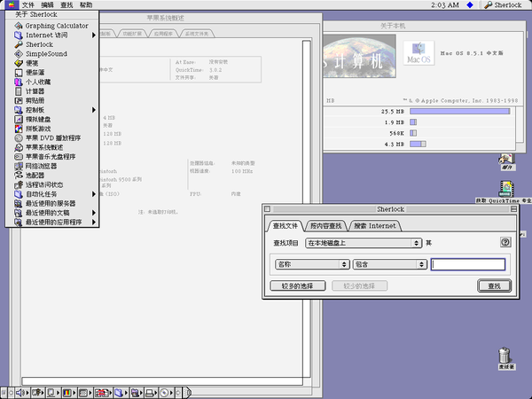This screenshot has width=532, height=399.
Task: Launch 计算器 calculator from Apple menu
Action: (x=52, y=91)
